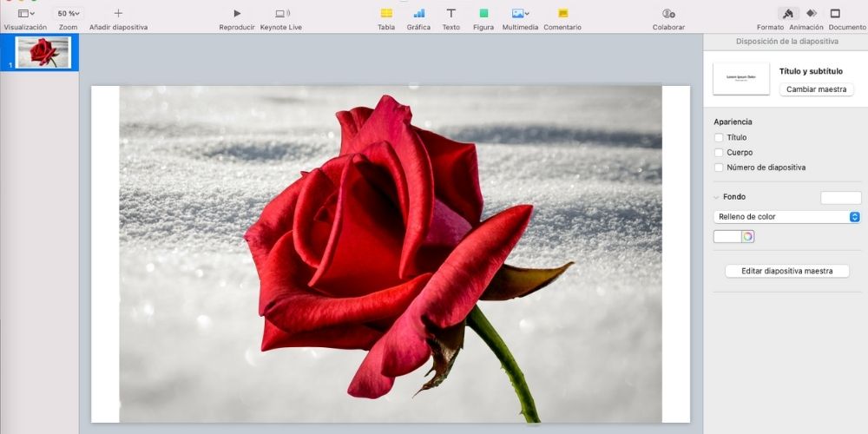
Task: Enable the Título checkbox
Action: coord(719,137)
